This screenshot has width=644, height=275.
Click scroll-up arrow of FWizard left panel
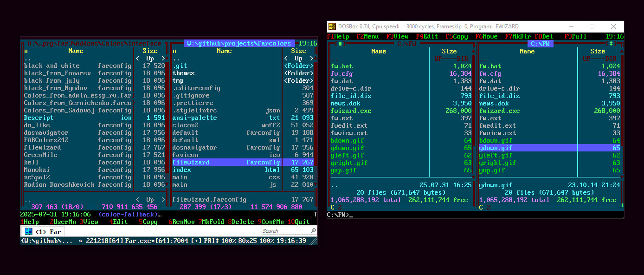[x=473, y=51]
